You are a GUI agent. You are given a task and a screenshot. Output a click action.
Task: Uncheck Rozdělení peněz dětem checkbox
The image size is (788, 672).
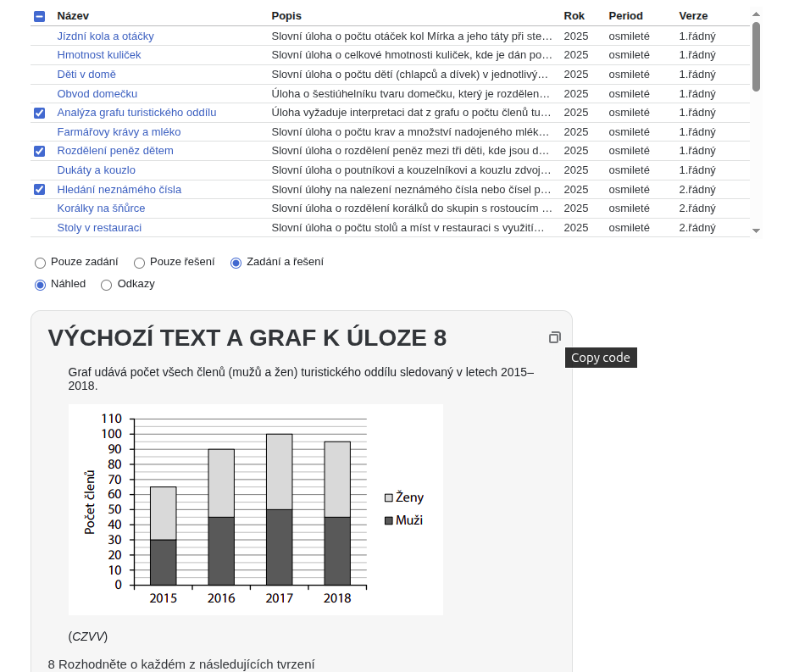[40, 151]
